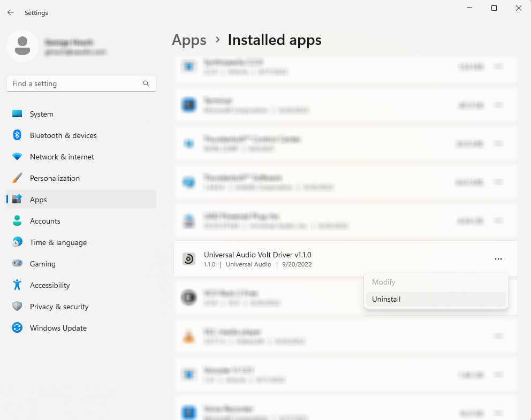The height and width of the screenshot is (420, 531).
Task: Click the Personalization paintbrush icon
Action: click(17, 178)
